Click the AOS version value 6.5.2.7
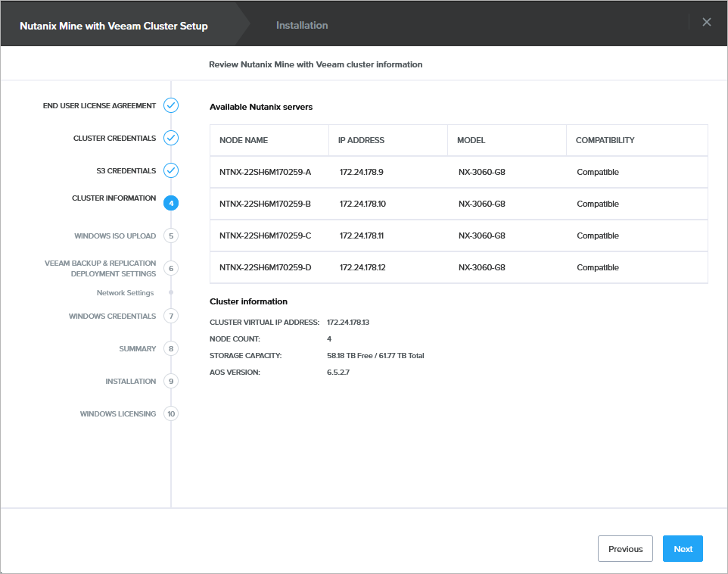 tap(338, 373)
